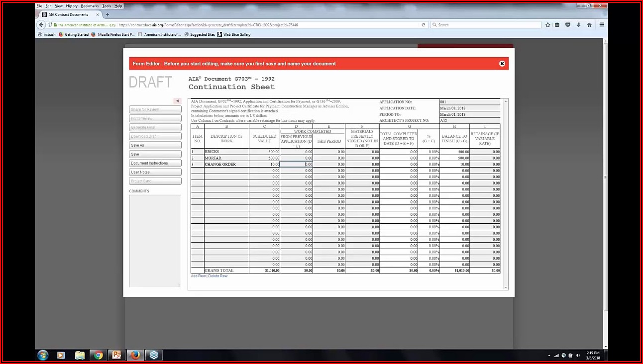
Task: Open Document Instructions
Action: [x=155, y=163]
